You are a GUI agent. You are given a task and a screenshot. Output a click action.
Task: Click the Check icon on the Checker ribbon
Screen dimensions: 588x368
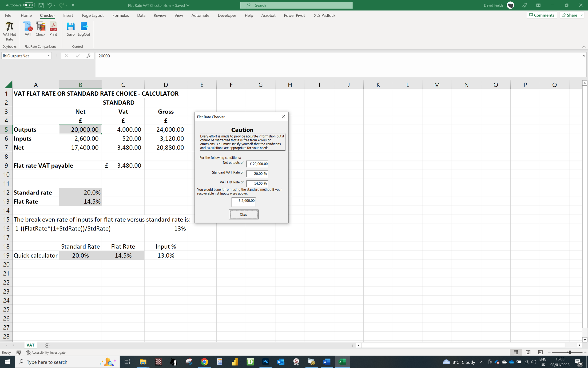(40, 29)
